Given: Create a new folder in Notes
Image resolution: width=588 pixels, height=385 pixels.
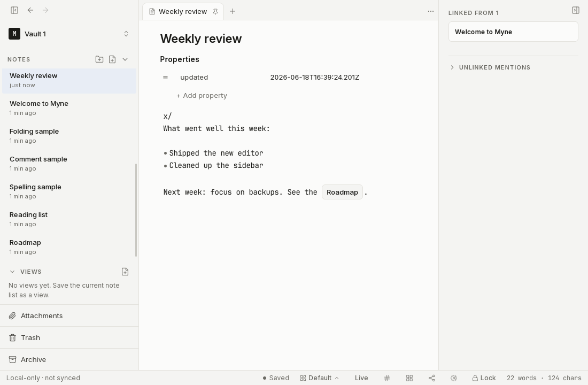Looking at the screenshot, I should [x=99, y=59].
